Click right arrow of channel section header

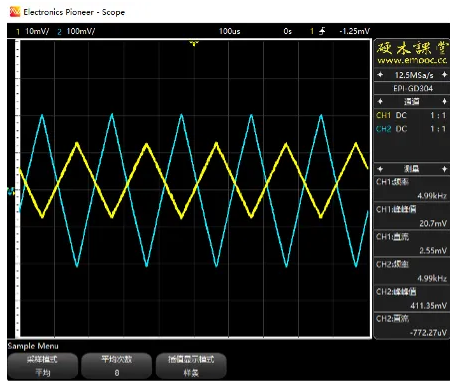click(444, 101)
